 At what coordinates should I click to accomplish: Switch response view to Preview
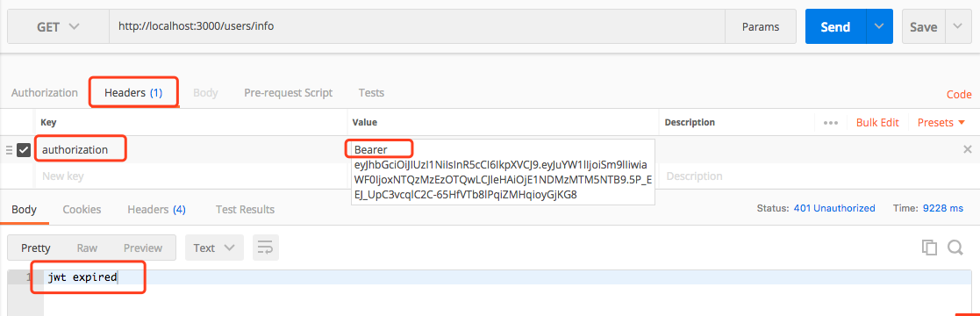(x=142, y=248)
